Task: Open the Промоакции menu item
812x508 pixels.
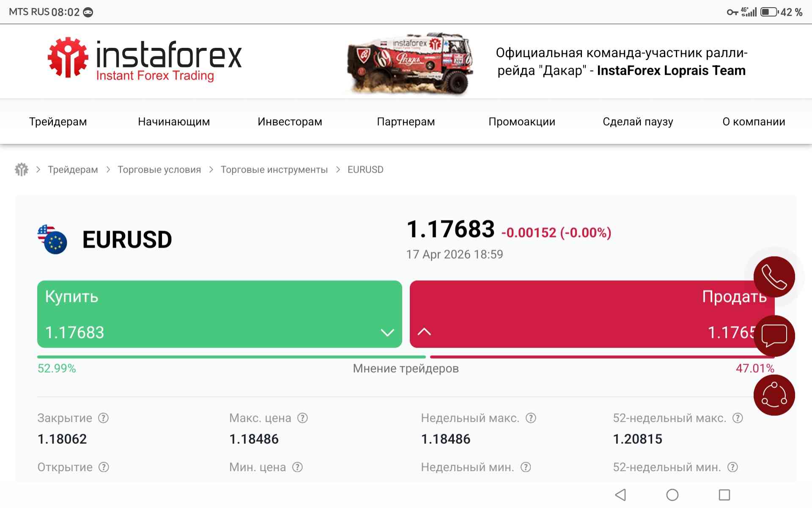Action: 521,122
